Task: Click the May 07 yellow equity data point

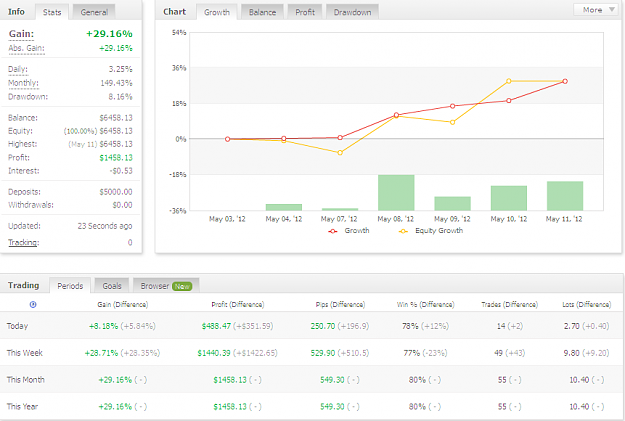Action: pyautogui.click(x=340, y=153)
